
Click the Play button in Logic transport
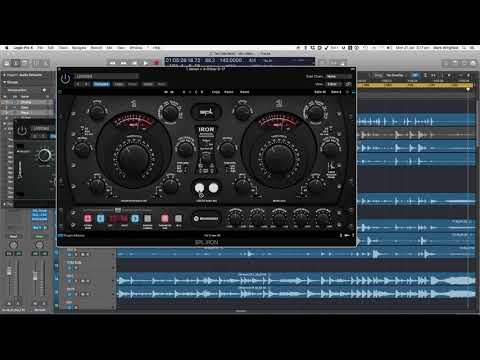click(145, 63)
